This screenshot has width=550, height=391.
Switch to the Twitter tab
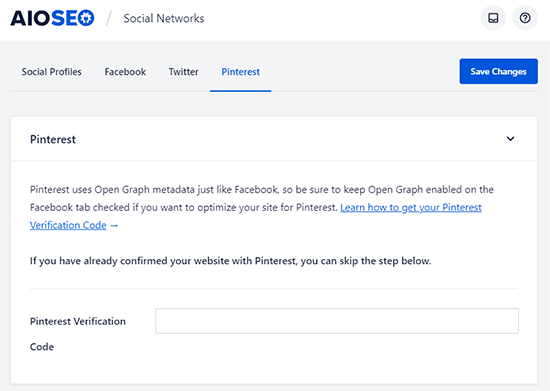point(183,72)
